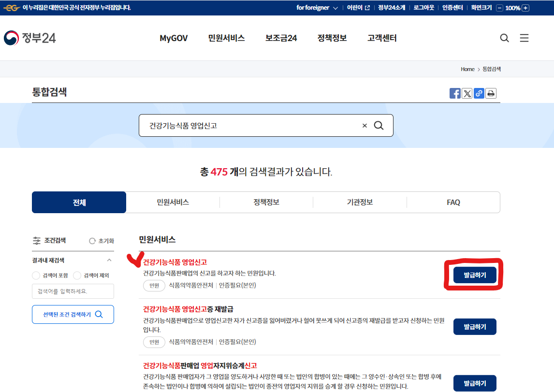This screenshot has height=392, width=554.
Task: Share the page via the Facebook icon
Action: [x=455, y=93]
